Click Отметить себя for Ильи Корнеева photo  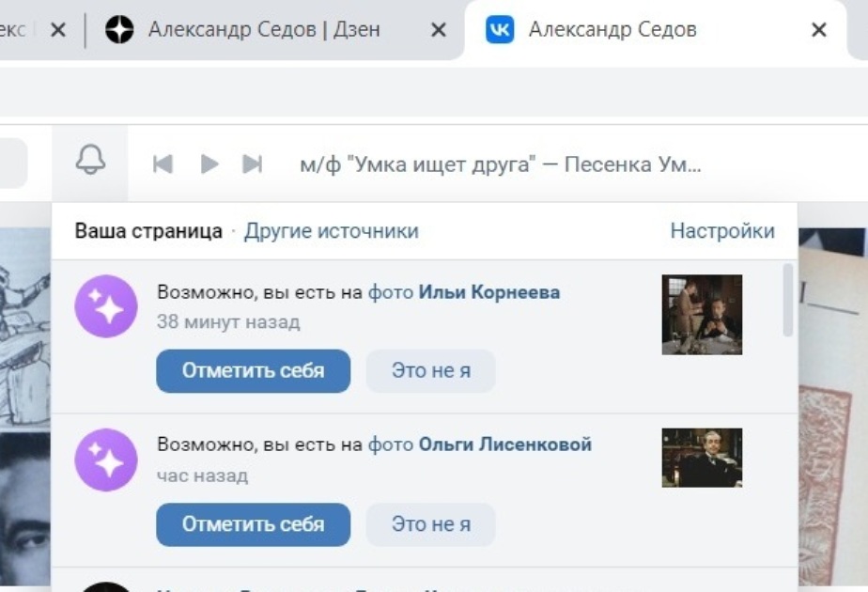[253, 370]
